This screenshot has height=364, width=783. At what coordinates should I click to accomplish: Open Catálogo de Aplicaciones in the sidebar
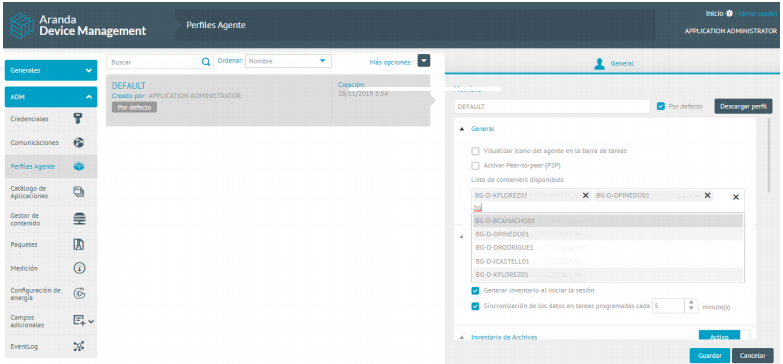(51, 192)
